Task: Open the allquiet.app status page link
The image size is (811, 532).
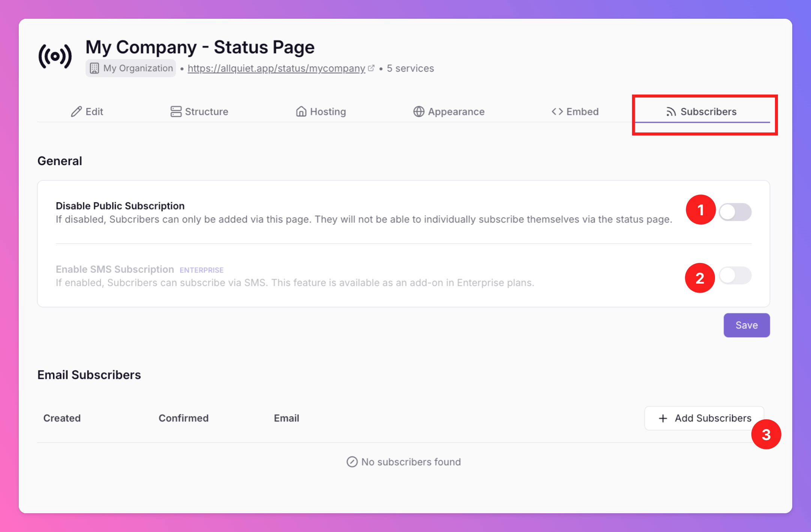Action: [x=276, y=68]
